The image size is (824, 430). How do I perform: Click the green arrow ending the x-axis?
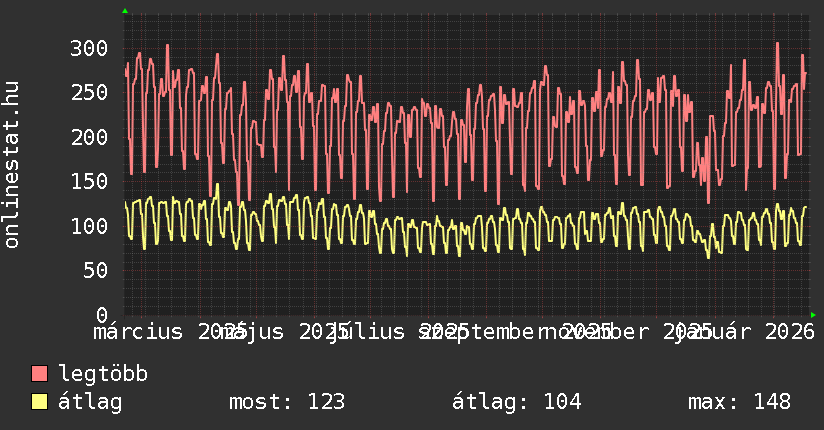tap(811, 314)
